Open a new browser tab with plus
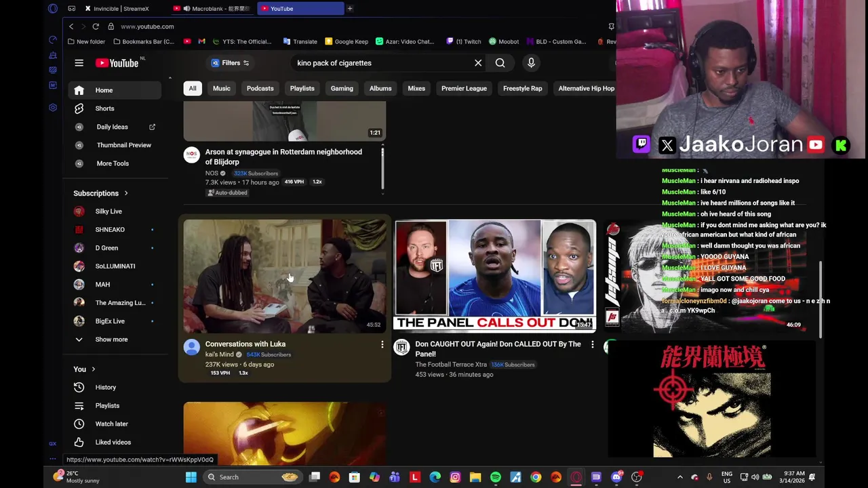 click(x=350, y=9)
